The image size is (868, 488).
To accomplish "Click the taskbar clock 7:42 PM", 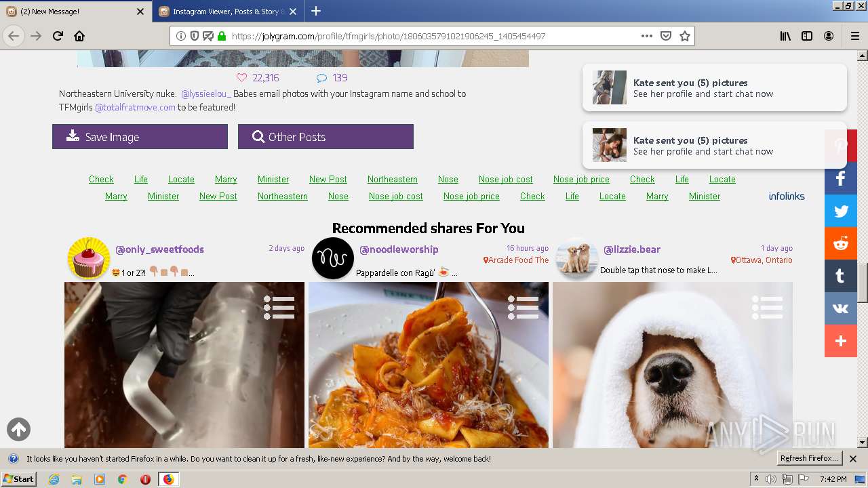I will click(x=833, y=479).
